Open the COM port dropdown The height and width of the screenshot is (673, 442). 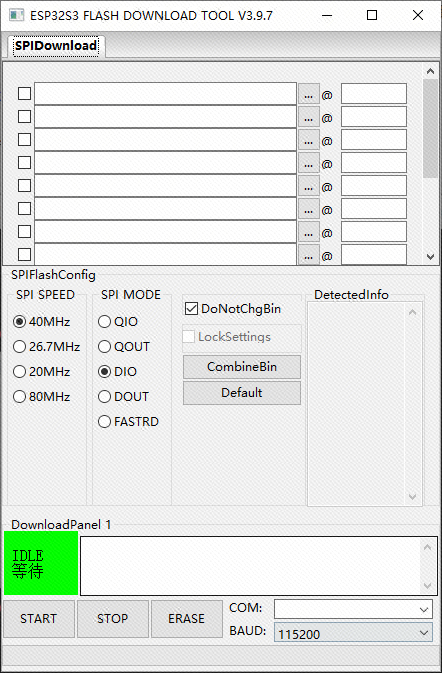tap(353, 609)
